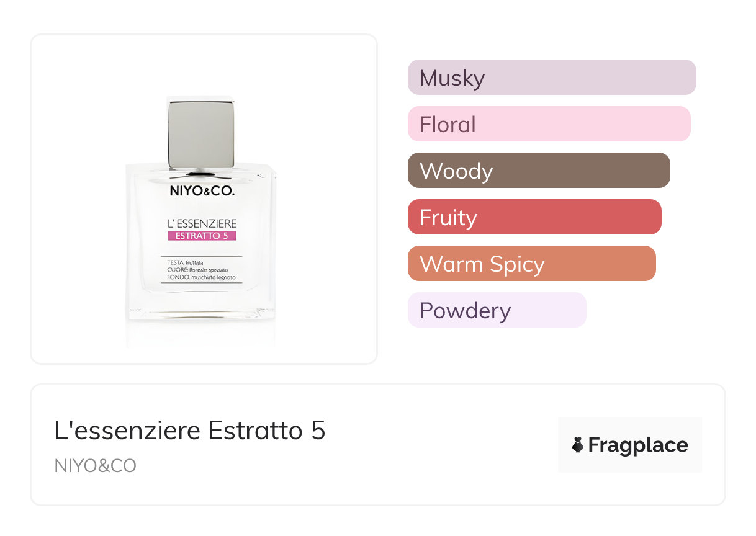This screenshot has height=536, width=756.
Task: Select the Powdery accord bar
Action: tap(497, 310)
